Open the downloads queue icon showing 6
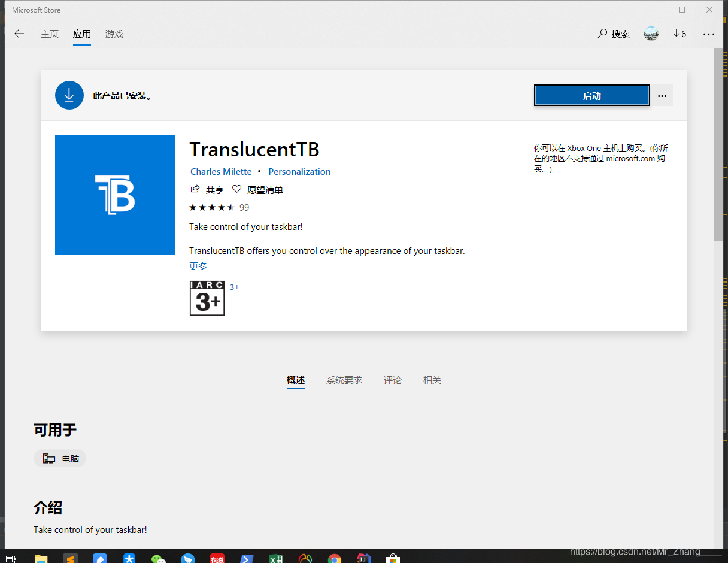Screen dimensions: 728x563 (680, 34)
